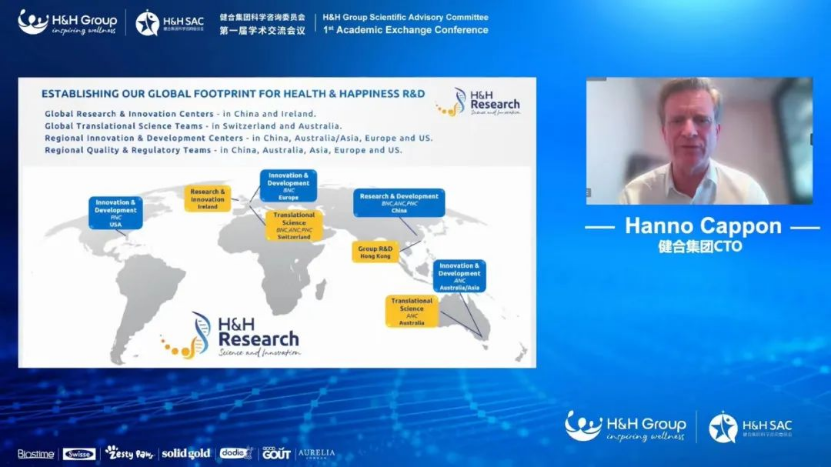831x468 pixels.
Task: Select the Research & Innovation Ireland box
Action: point(207,199)
